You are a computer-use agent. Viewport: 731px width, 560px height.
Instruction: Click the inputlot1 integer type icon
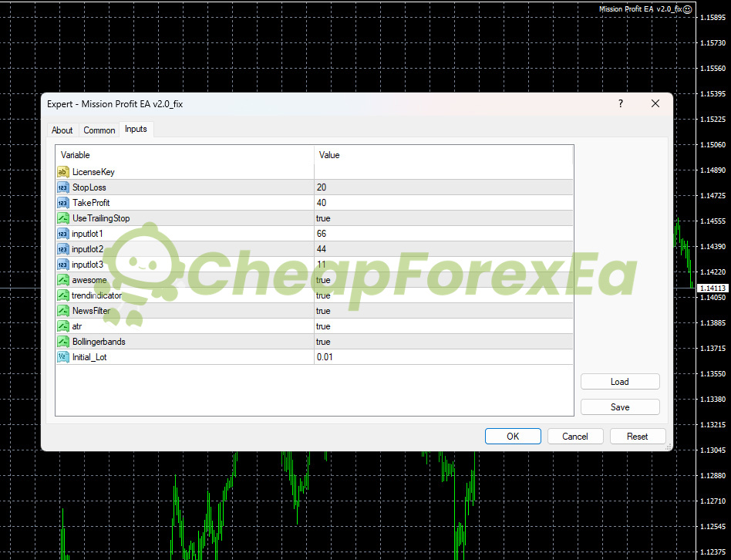click(x=63, y=234)
